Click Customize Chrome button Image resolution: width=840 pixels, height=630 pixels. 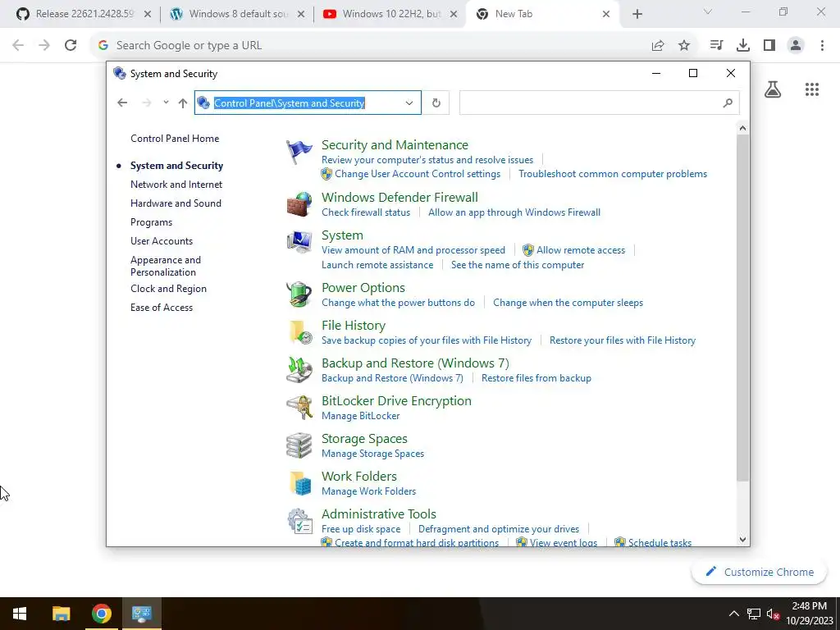(760, 572)
